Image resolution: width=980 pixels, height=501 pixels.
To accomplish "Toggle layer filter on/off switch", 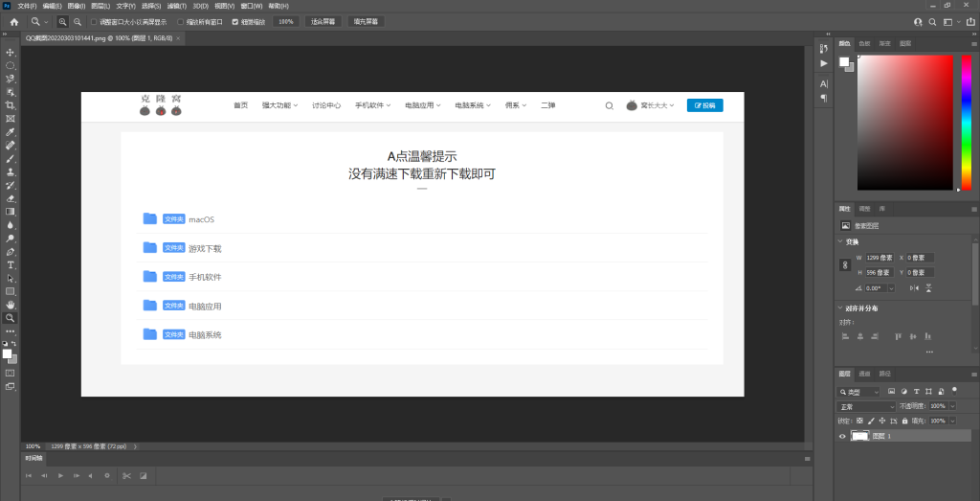I will (954, 390).
